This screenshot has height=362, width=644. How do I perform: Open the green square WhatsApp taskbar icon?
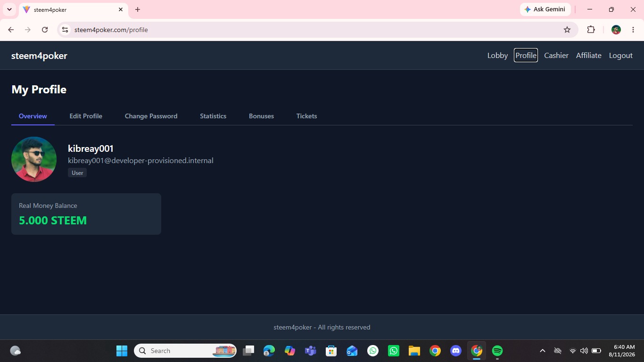pyautogui.click(x=394, y=351)
